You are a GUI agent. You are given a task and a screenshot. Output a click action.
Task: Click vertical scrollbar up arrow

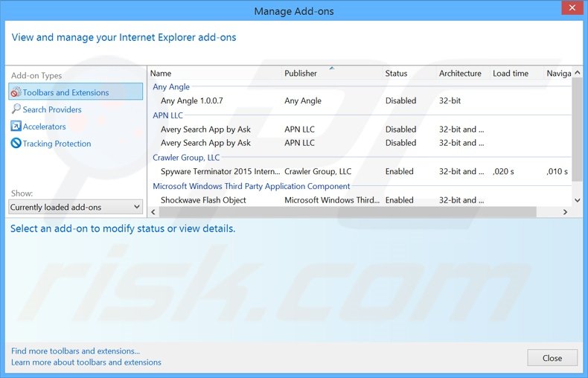pyautogui.click(x=578, y=73)
